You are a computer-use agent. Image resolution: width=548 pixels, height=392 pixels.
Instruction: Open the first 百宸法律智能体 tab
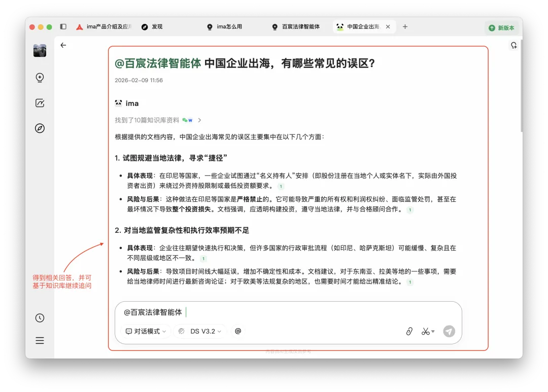pos(296,26)
